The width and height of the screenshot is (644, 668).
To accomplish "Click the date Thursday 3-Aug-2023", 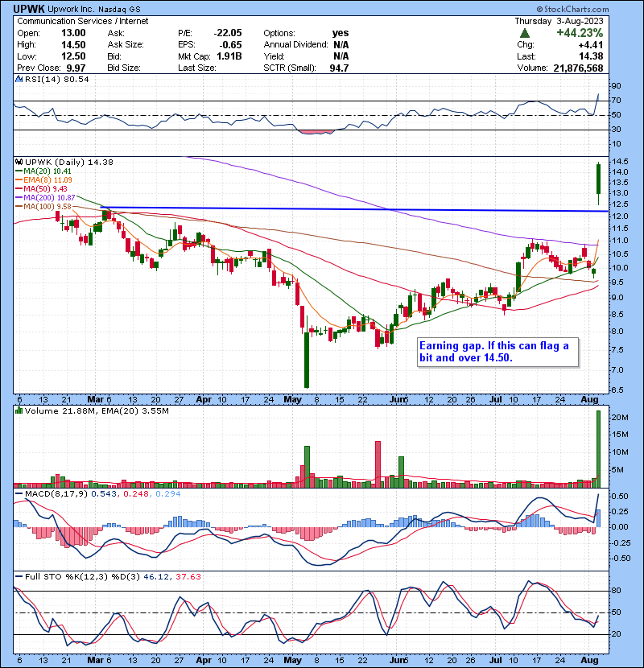I will (x=559, y=21).
